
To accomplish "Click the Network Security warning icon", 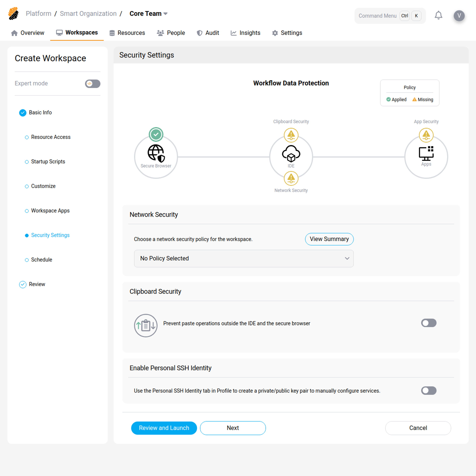I will pyautogui.click(x=291, y=178).
